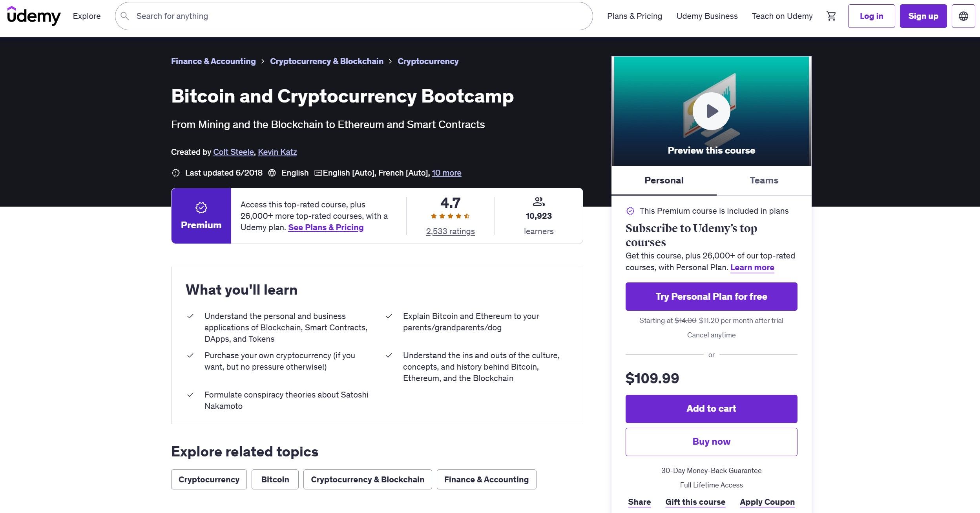This screenshot has width=980, height=513.
Task: Focus the search for anything field
Action: (x=353, y=16)
